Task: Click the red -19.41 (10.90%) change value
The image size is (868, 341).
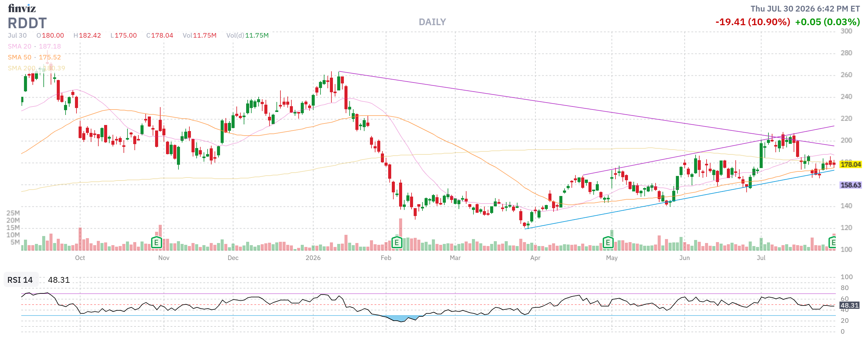Action: point(752,22)
